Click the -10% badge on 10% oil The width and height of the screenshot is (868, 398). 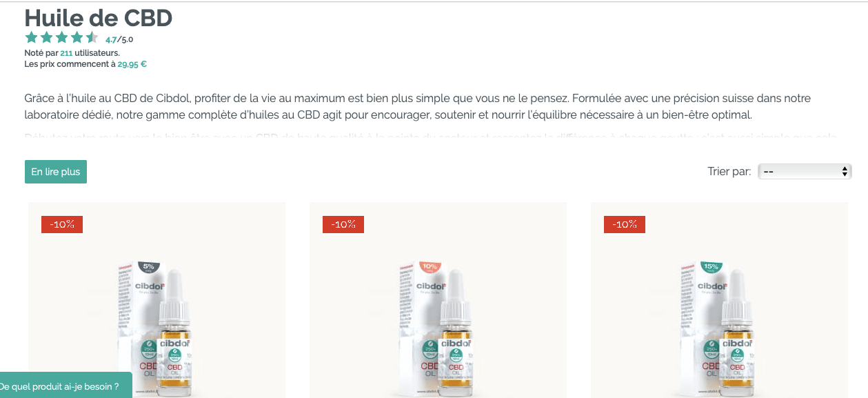(343, 224)
